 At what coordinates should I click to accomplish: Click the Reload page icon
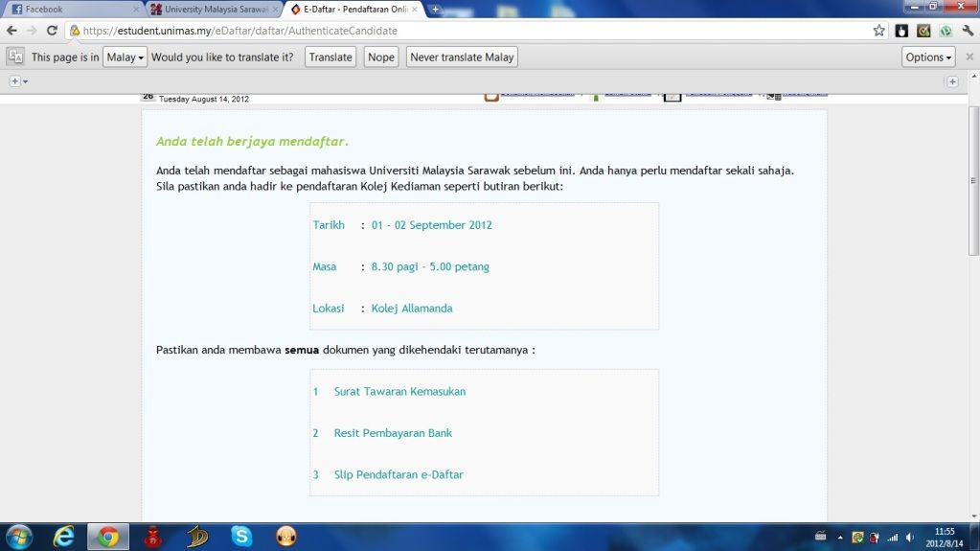click(x=54, y=31)
